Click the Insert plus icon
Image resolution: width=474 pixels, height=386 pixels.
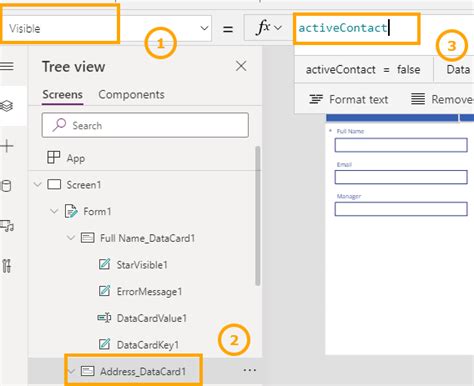click(7, 146)
